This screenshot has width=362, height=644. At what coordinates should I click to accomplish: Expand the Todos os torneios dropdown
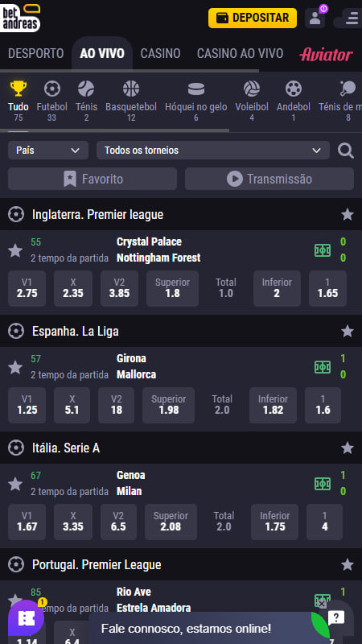tap(213, 151)
